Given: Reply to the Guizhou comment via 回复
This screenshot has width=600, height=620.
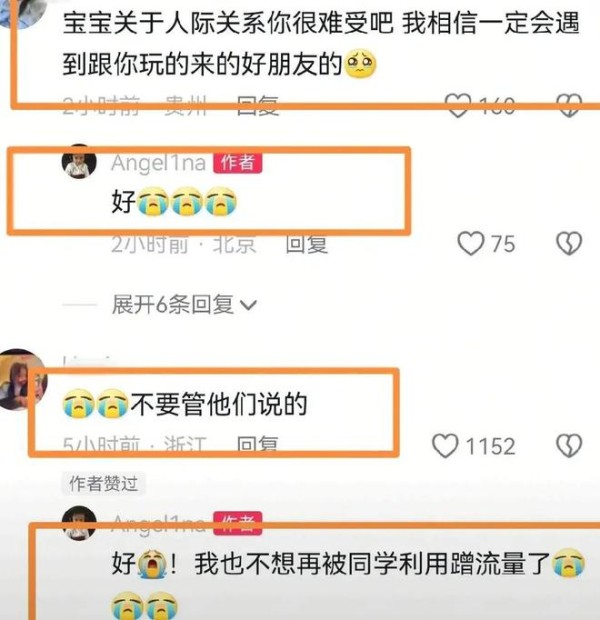Looking at the screenshot, I should (x=257, y=105).
